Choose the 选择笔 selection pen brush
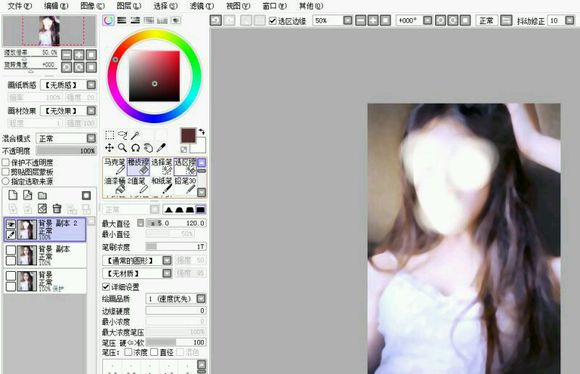This screenshot has width=580, height=374. pyautogui.click(x=162, y=166)
